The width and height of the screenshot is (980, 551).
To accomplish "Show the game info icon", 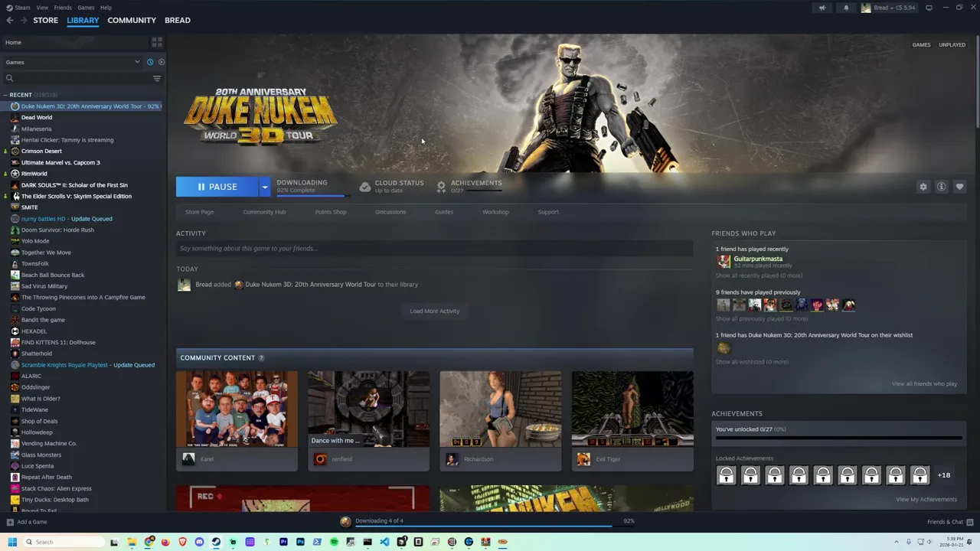I will coord(941,187).
